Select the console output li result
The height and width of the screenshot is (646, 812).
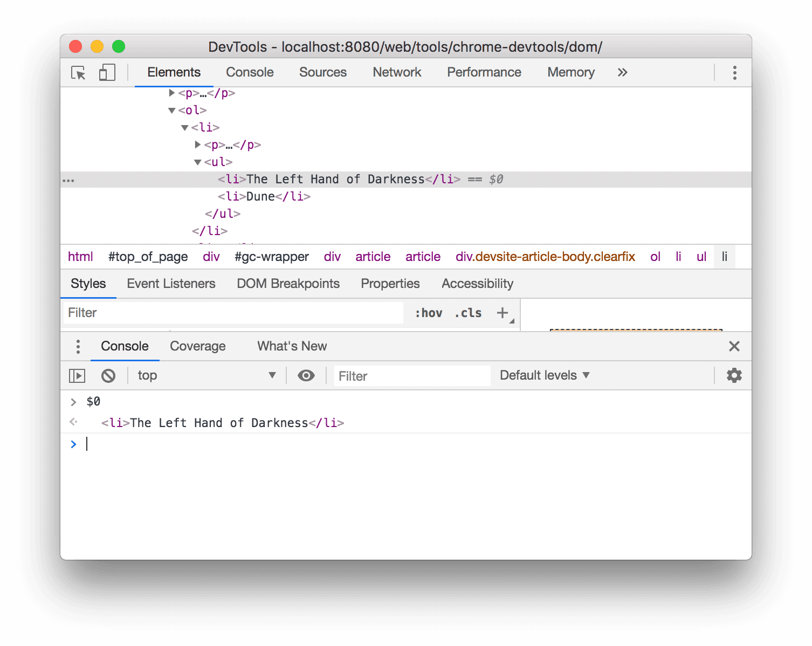click(x=222, y=423)
